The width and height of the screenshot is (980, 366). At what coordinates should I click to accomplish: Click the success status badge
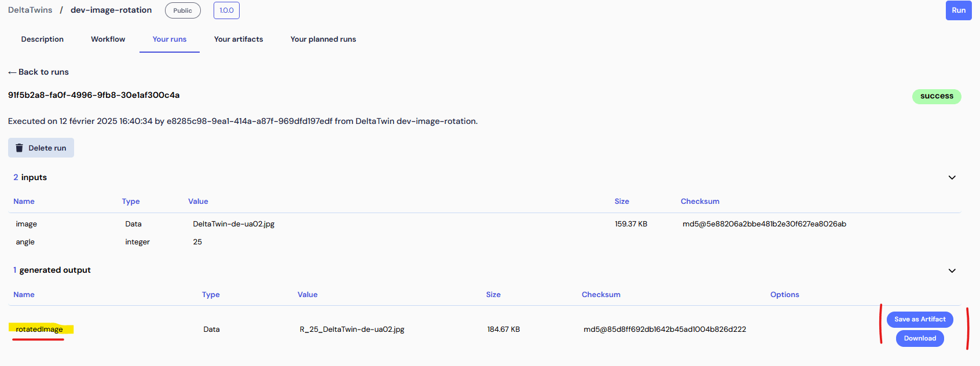click(x=936, y=96)
